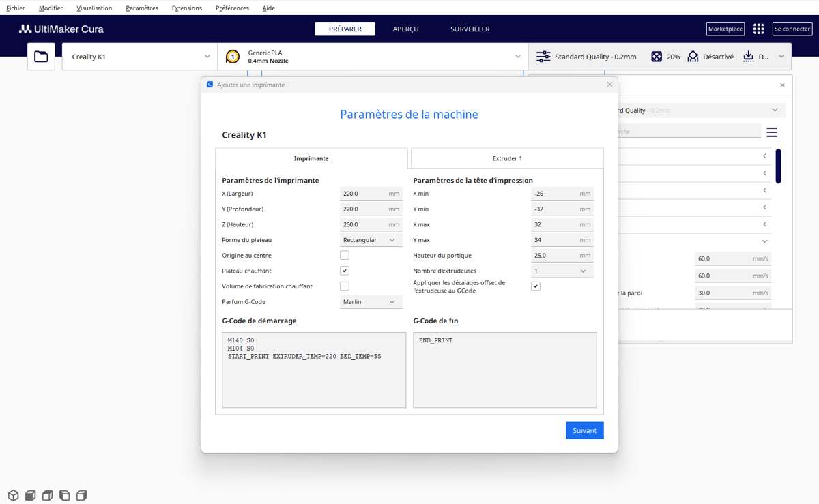819x504 pixels.
Task: Select the Imprimante tab
Action: (x=311, y=158)
